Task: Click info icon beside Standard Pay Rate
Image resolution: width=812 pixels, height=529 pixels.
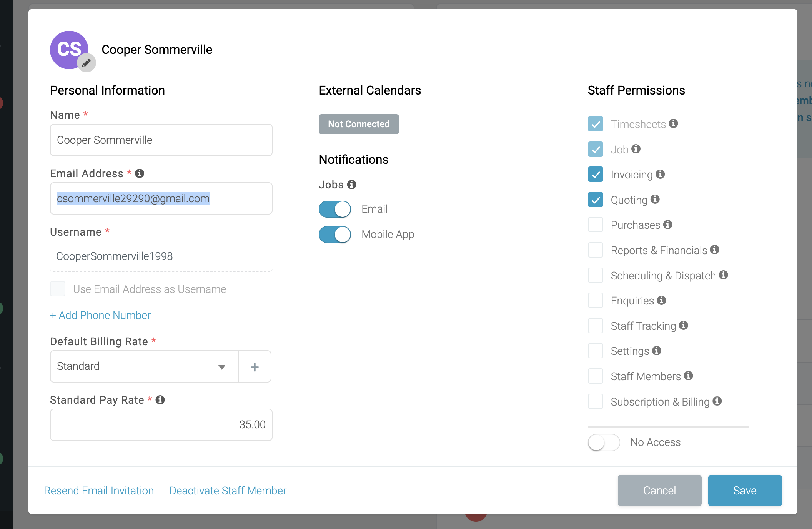Action: pyautogui.click(x=160, y=400)
